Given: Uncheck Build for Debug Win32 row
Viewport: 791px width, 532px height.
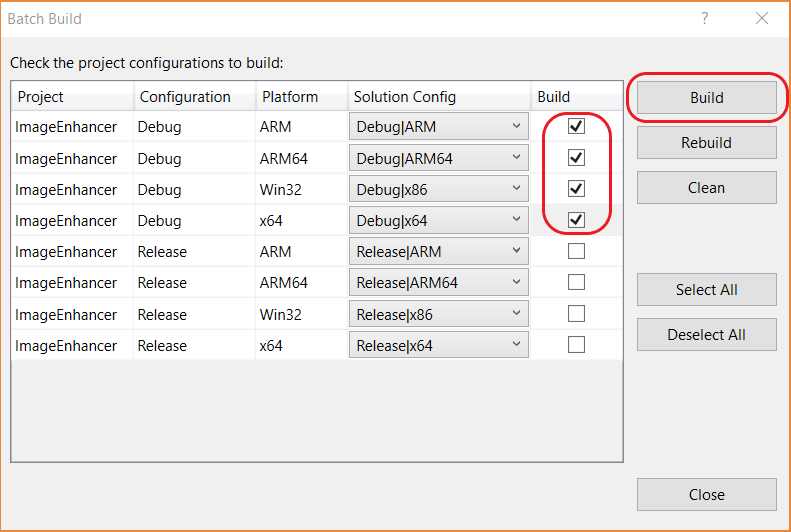Looking at the screenshot, I should [x=576, y=189].
